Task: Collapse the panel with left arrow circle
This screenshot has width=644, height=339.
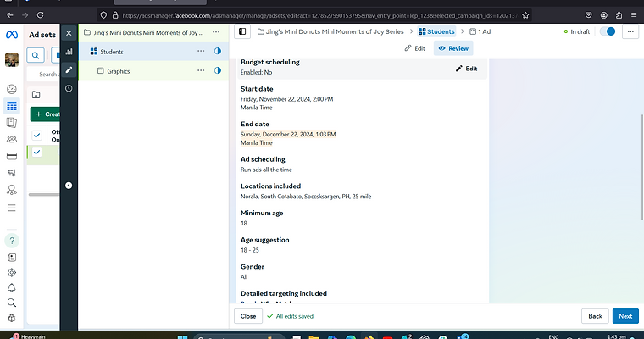Action: [x=69, y=186]
